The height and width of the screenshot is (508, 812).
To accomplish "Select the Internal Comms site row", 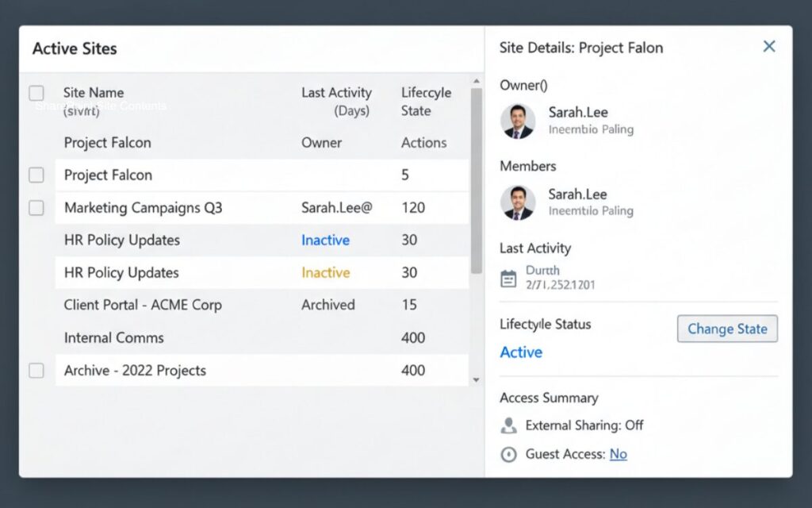I will [x=114, y=337].
